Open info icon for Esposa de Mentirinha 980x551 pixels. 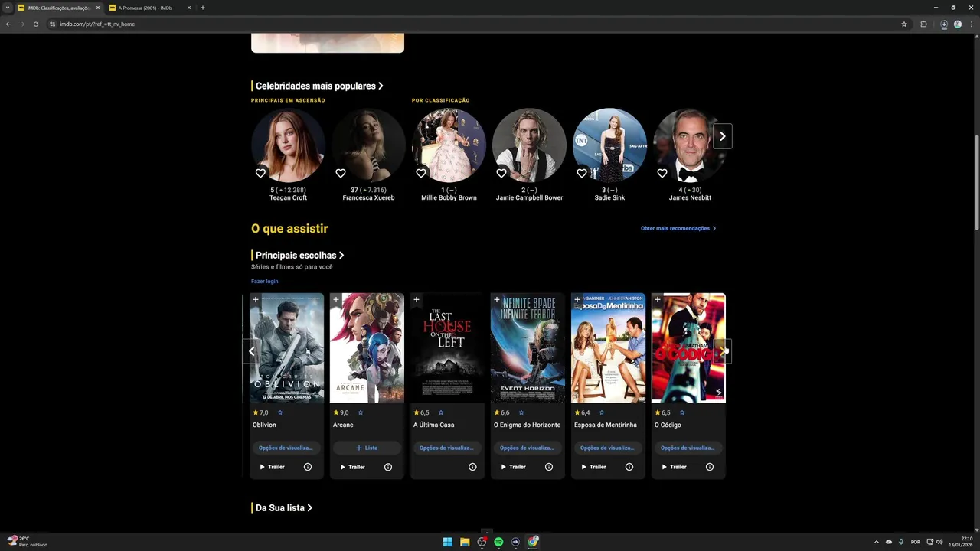click(629, 467)
